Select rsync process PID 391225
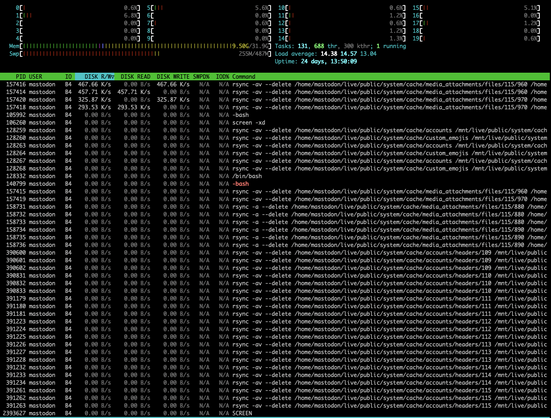This screenshot has width=551, height=418. (x=276, y=337)
